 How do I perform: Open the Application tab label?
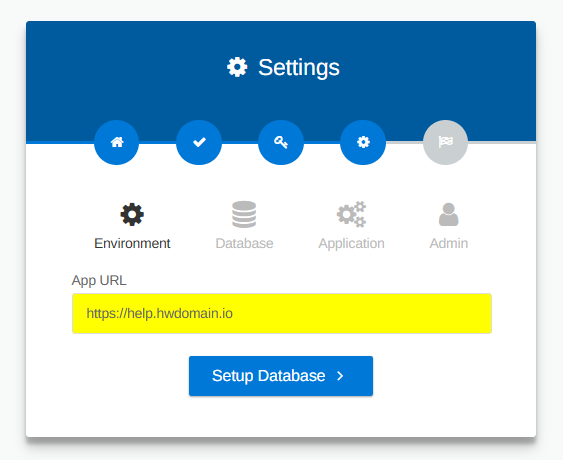click(352, 244)
